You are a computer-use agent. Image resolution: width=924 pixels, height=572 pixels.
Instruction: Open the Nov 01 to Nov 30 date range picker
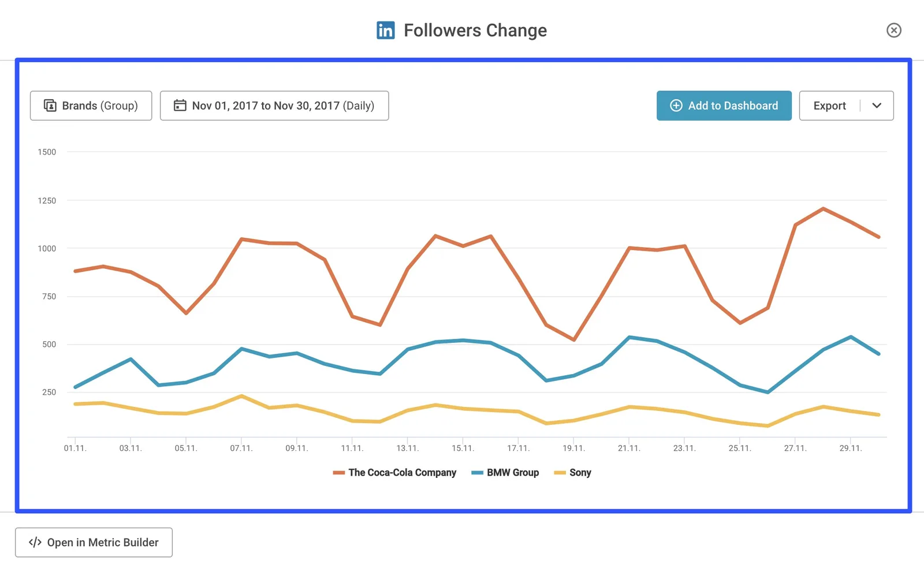coord(274,105)
